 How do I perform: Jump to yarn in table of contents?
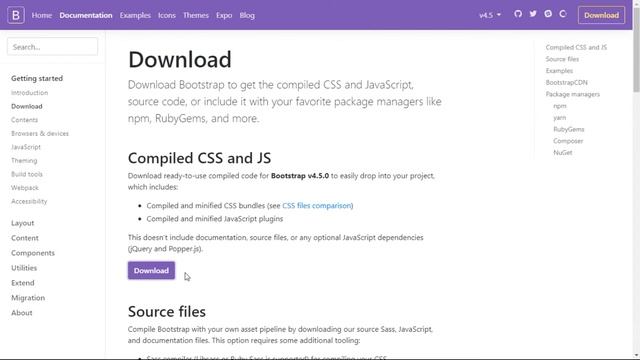click(x=559, y=118)
